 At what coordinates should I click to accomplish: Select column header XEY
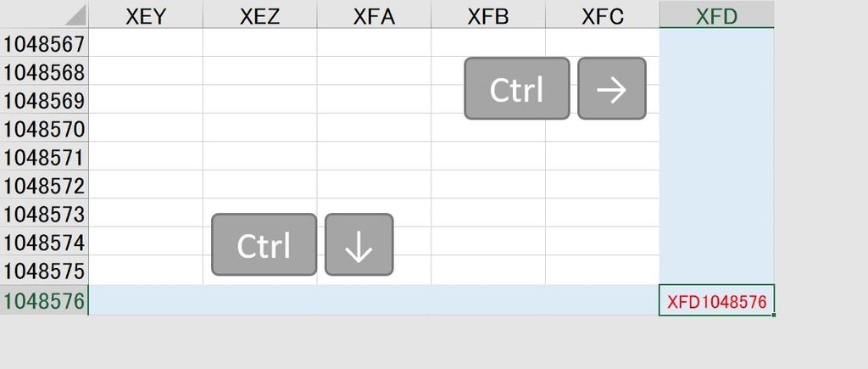(x=146, y=15)
